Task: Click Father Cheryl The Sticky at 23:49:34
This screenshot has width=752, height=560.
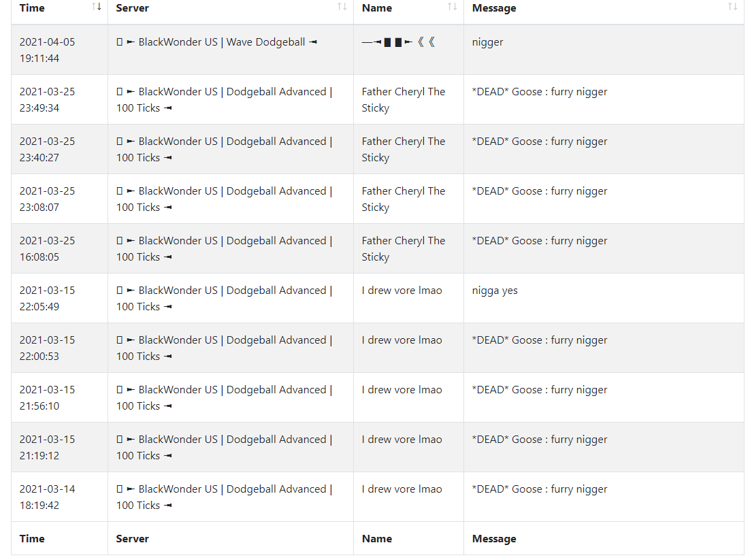Action: pyautogui.click(x=404, y=100)
